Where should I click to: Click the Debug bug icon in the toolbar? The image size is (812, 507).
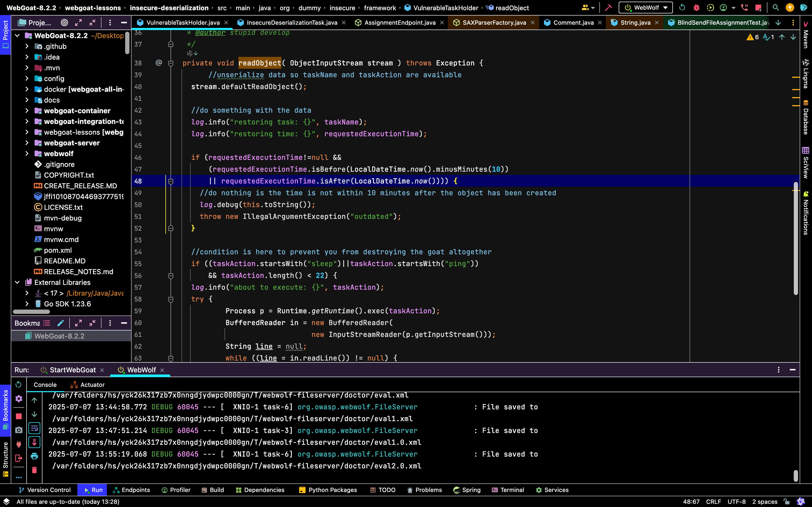696,8
